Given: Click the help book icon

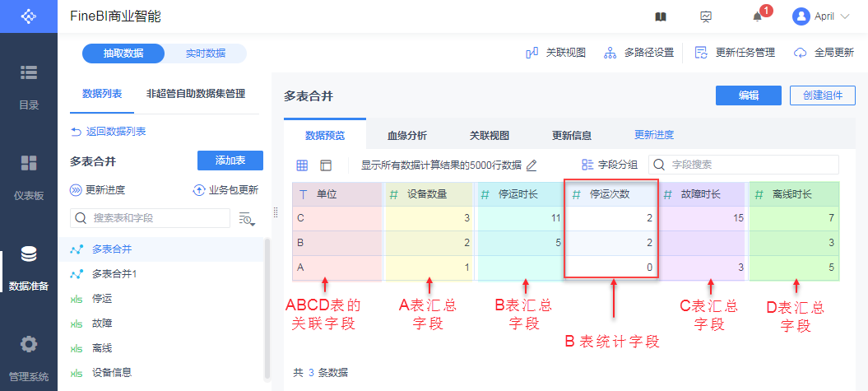Looking at the screenshot, I should [x=660, y=16].
